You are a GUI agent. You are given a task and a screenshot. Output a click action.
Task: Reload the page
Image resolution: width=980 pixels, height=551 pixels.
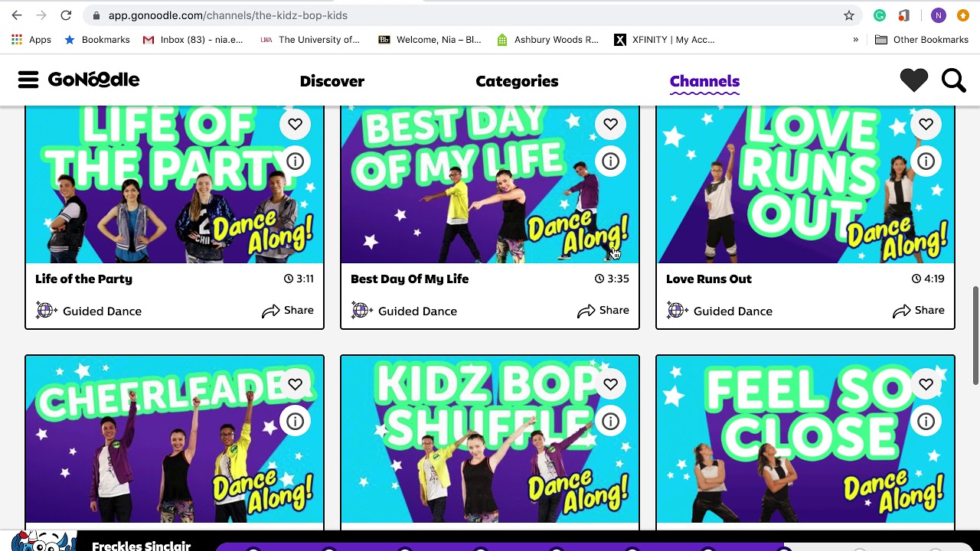click(x=66, y=15)
